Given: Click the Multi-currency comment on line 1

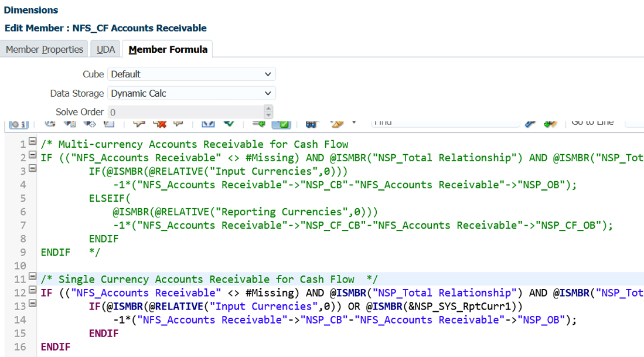Looking at the screenshot, I should point(195,144).
